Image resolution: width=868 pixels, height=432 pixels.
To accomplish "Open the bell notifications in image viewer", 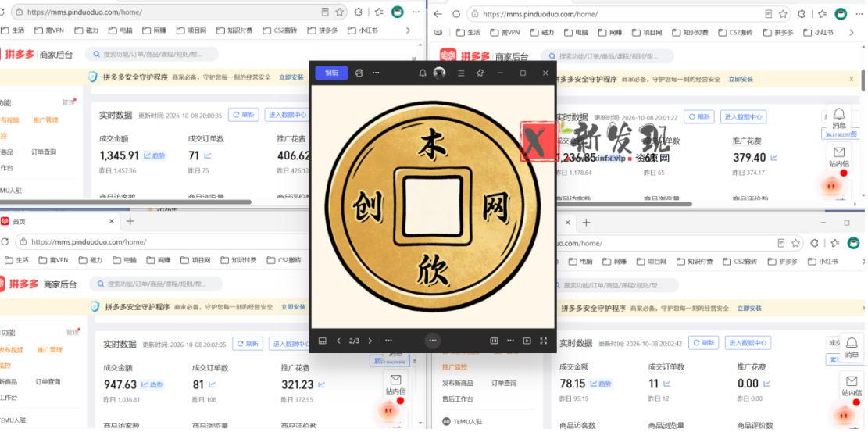I will (423, 73).
